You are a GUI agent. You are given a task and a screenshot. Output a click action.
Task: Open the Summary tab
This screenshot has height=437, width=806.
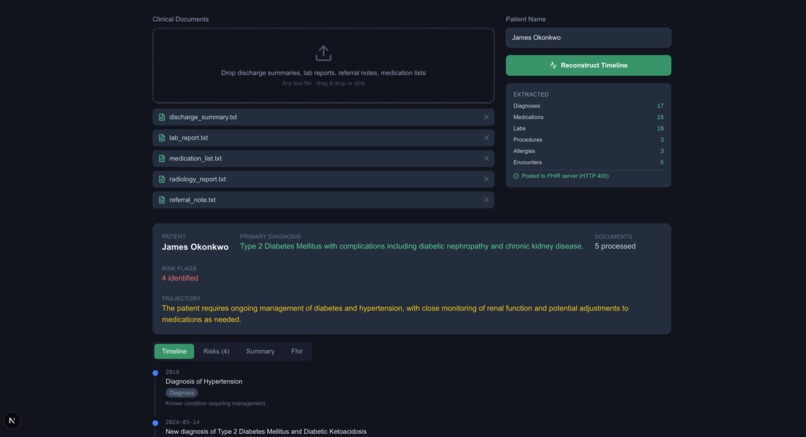point(260,351)
